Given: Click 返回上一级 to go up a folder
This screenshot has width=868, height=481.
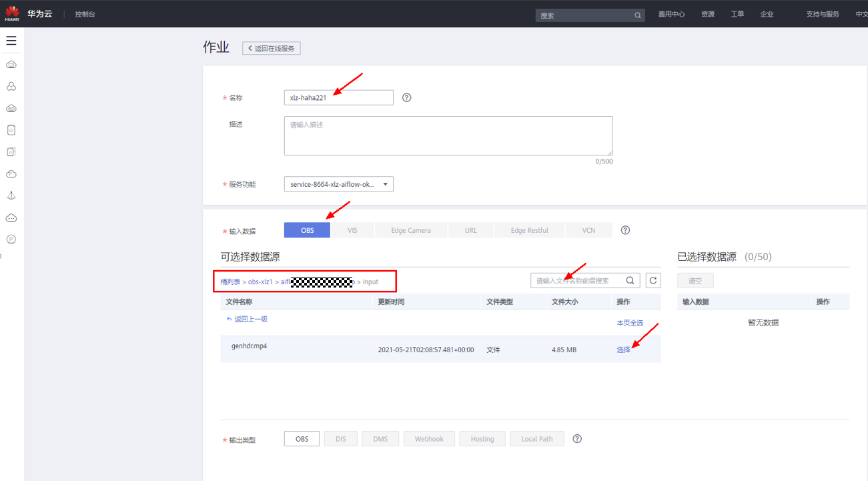Looking at the screenshot, I should pos(248,320).
